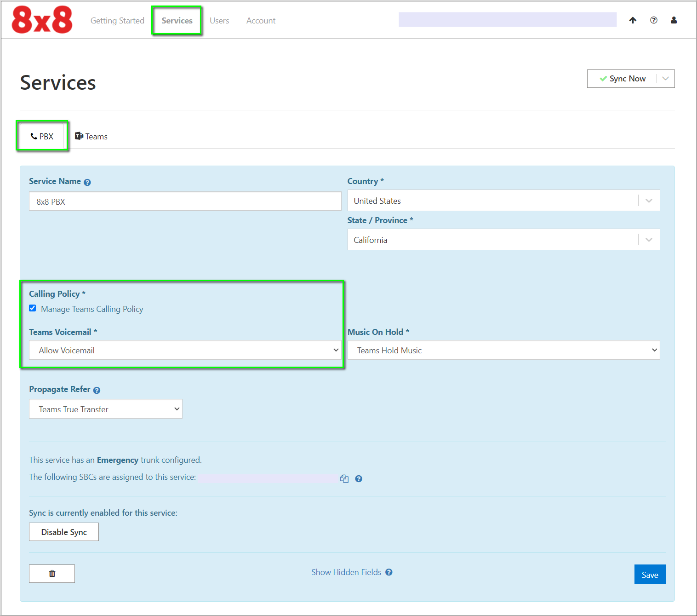The width and height of the screenshot is (697, 616).
Task: Toggle Manage Teams Calling Policy checkbox
Action: [33, 308]
